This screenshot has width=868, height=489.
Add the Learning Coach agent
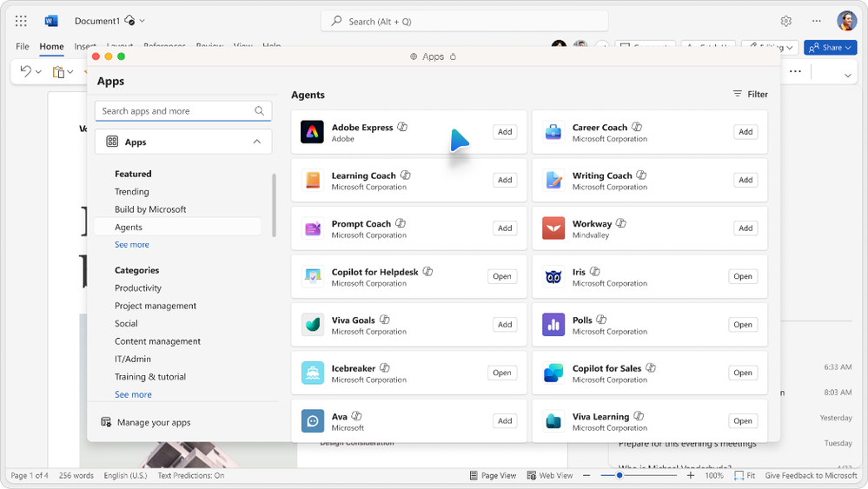tap(504, 180)
